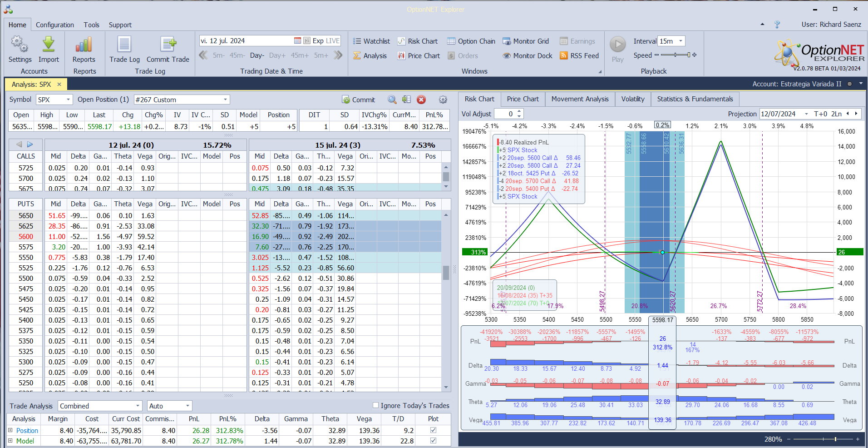Viewport: 868px width, 448px height.
Task: Open the Watchlist window
Action: pyautogui.click(x=371, y=41)
